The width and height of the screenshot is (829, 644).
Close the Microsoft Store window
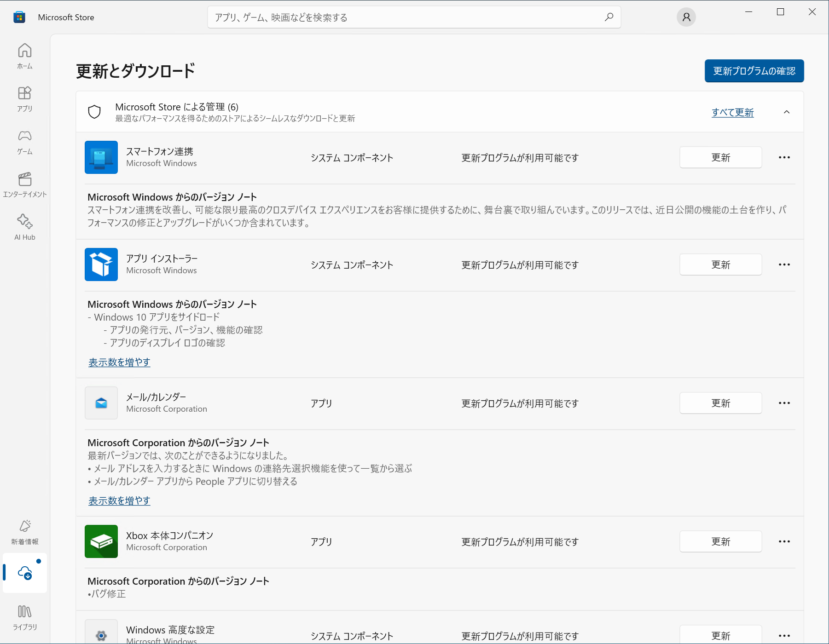812,12
